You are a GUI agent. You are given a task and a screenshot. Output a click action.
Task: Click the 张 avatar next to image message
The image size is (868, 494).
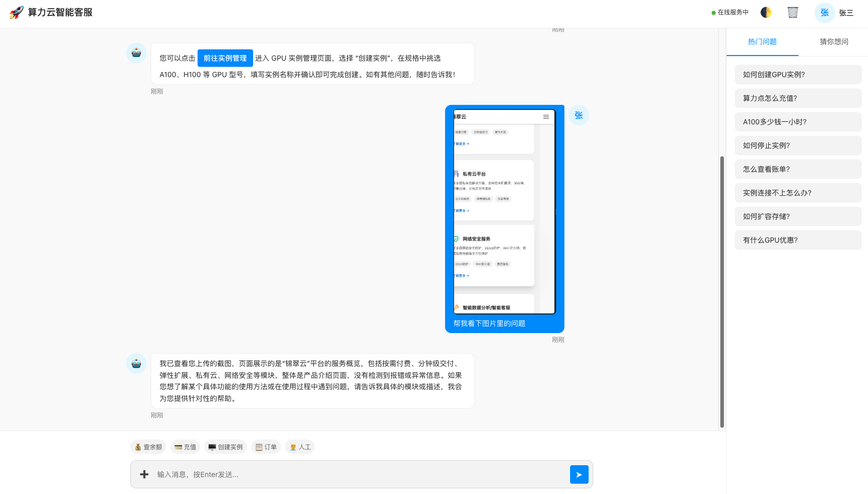[579, 115]
